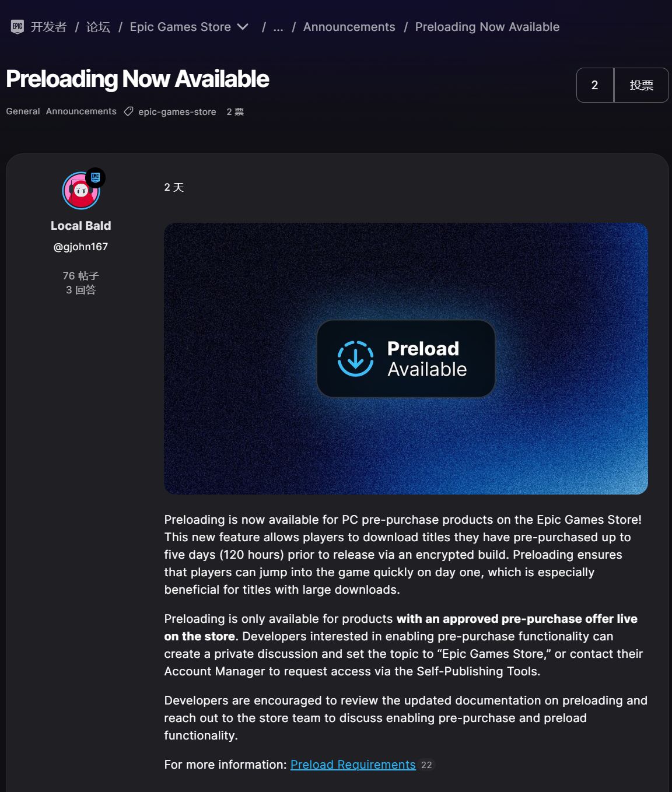Click the tag icon beside epic-games-store

(128, 111)
